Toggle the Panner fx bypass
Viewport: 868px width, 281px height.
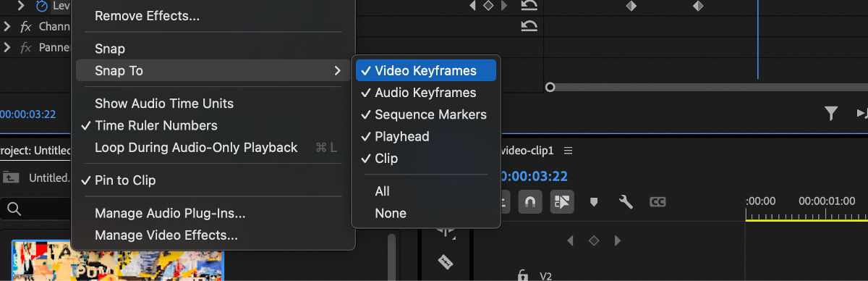[26, 48]
